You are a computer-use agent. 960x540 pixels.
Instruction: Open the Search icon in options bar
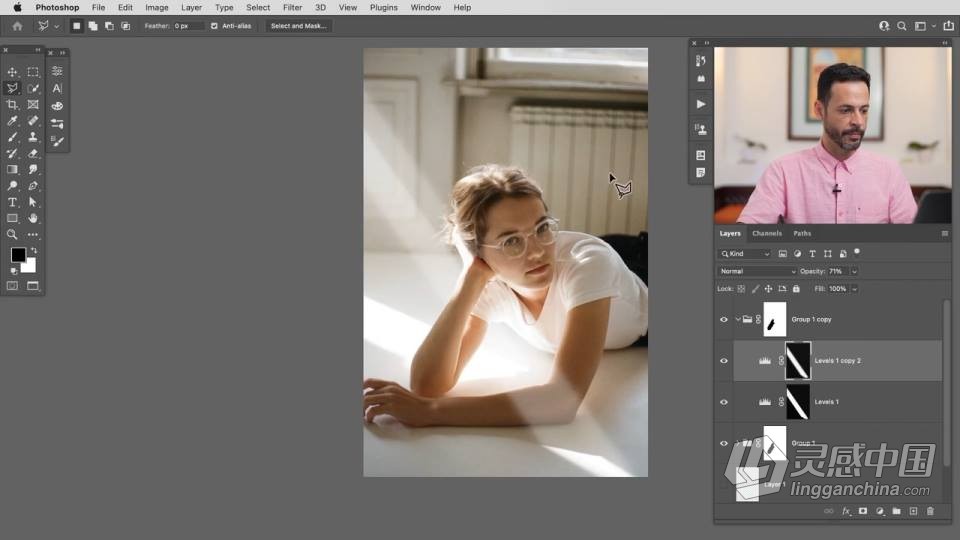pyautogui.click(x=902, y=26)
